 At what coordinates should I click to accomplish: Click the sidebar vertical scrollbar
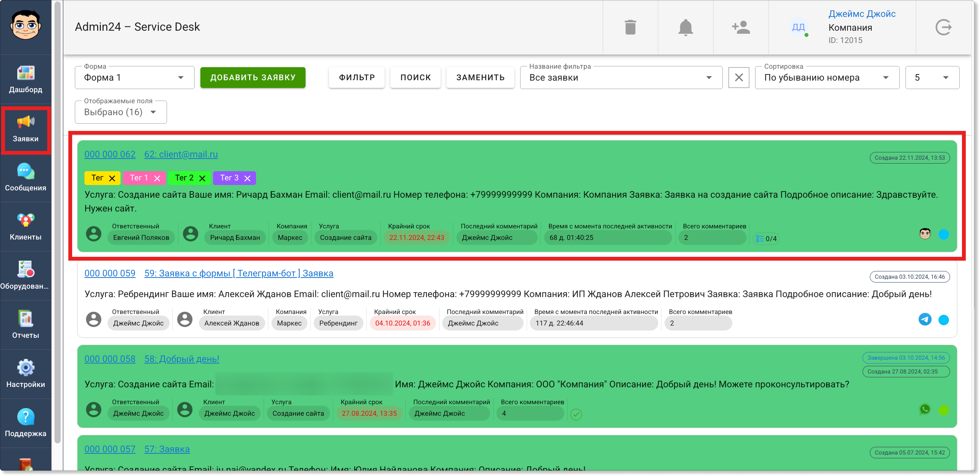(x=58, y=223)
